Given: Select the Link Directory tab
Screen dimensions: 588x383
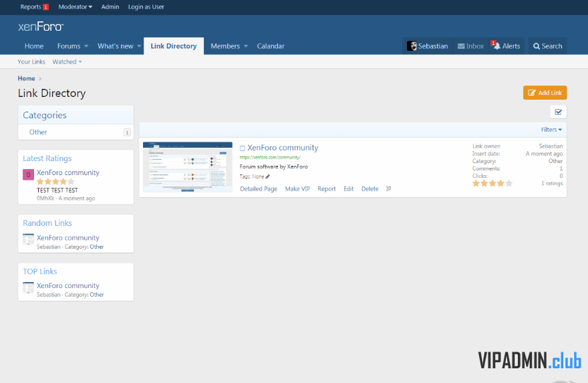Looking at the screenshot, I should pos(174,46).
